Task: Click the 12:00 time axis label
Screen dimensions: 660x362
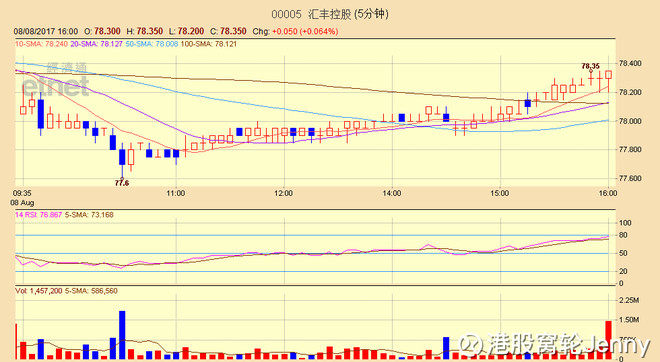Action: [283, 193]
